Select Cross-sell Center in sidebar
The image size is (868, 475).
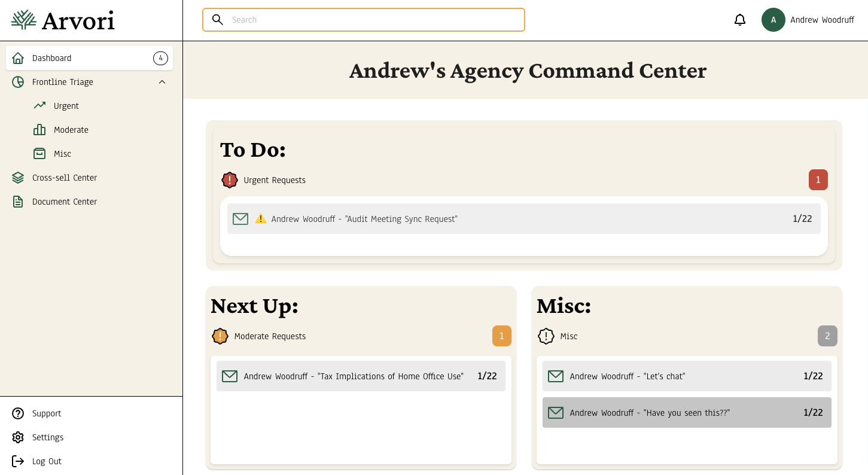pyautogui.click(x=64, y=178)
